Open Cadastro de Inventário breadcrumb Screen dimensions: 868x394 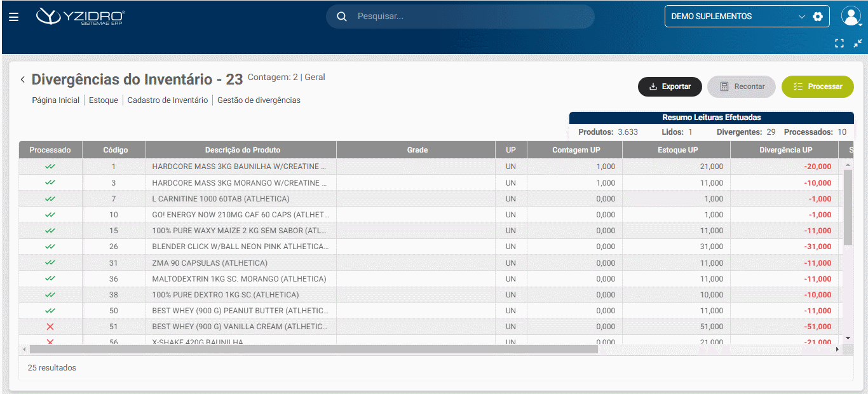(167, 100)
